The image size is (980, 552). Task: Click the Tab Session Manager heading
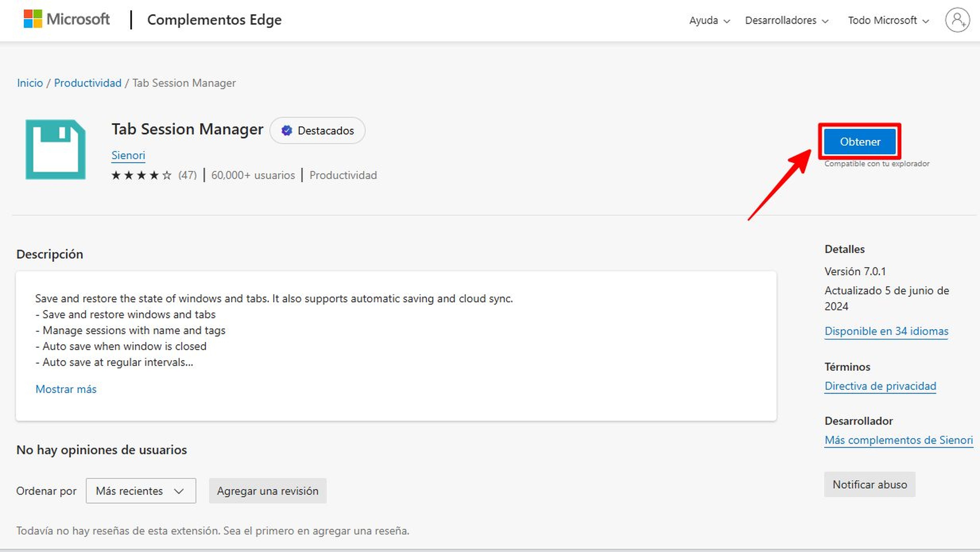point(187,129)
